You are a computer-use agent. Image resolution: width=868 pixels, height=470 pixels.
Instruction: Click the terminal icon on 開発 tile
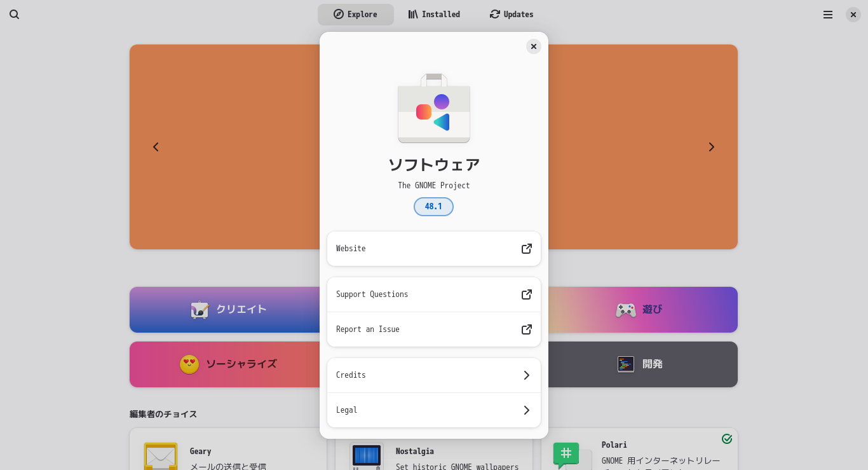point(625,364)
